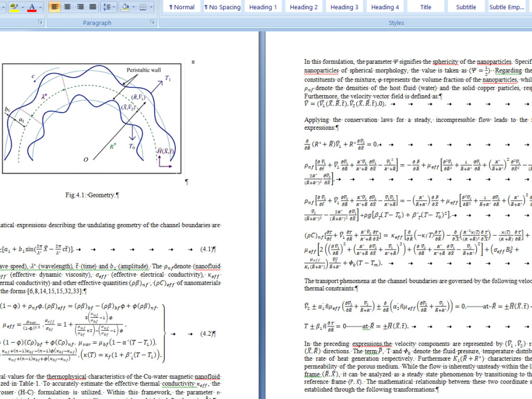Apply the Heading 1 style
Image resolution: width=532 pixels, height=399 pixels.
(263, 7)
